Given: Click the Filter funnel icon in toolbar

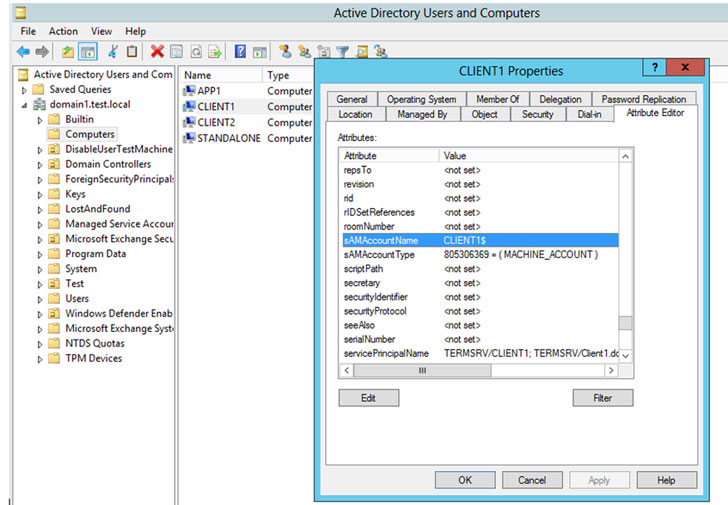Looking at the screenshot, I should coord(342,51).
